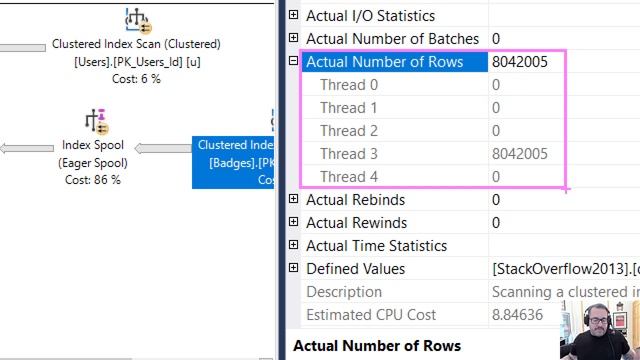The width and height of the screenshot is (640, 360).
Task: Click the Estimated CPU Cost value 8.84636
Action: click(518, 315)
